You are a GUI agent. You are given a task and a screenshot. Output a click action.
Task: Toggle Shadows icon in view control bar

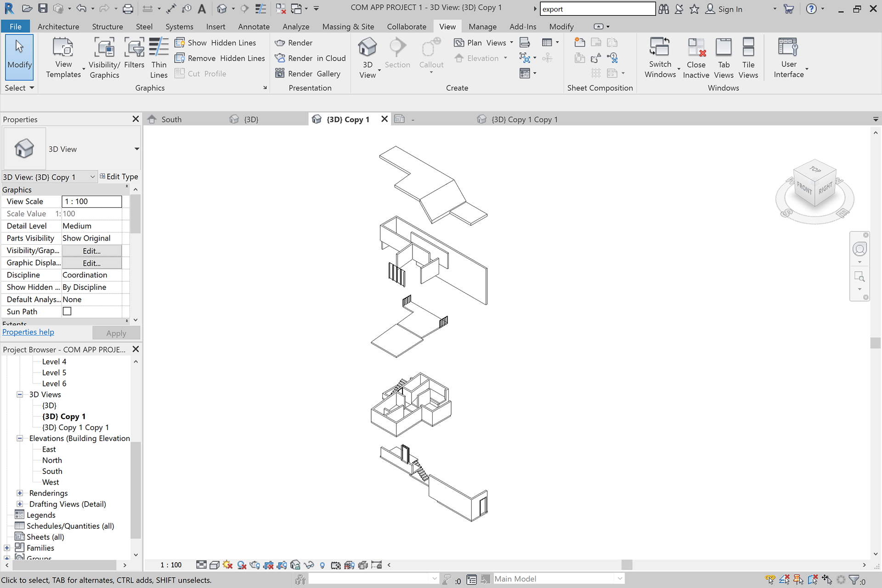[x=242, y=565]
